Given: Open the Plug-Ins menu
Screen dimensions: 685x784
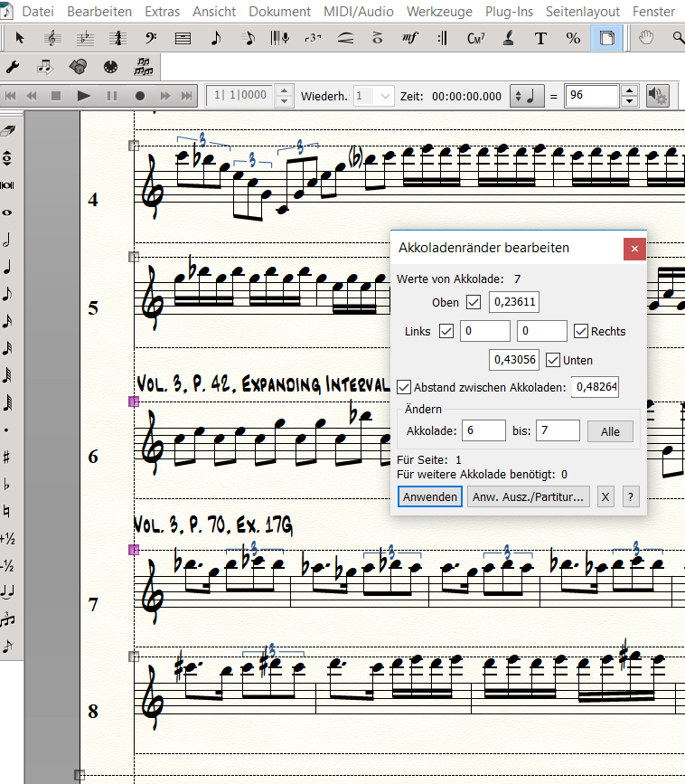Looking at the screenshot, I should point(509,11).
